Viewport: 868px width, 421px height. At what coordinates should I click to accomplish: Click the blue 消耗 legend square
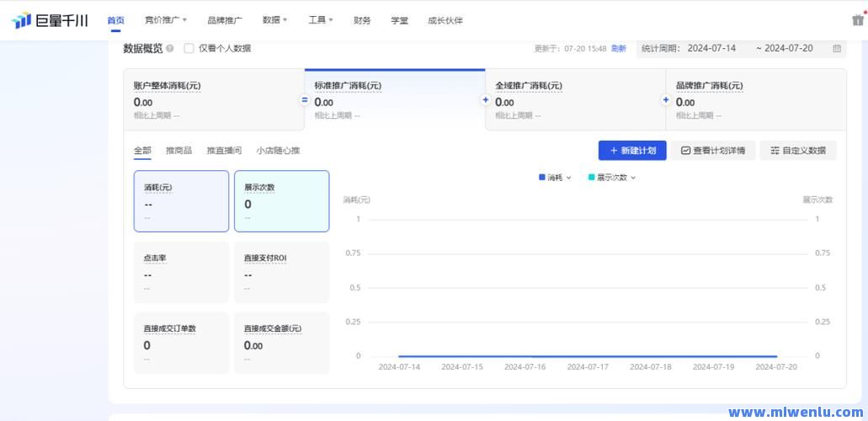542,178
